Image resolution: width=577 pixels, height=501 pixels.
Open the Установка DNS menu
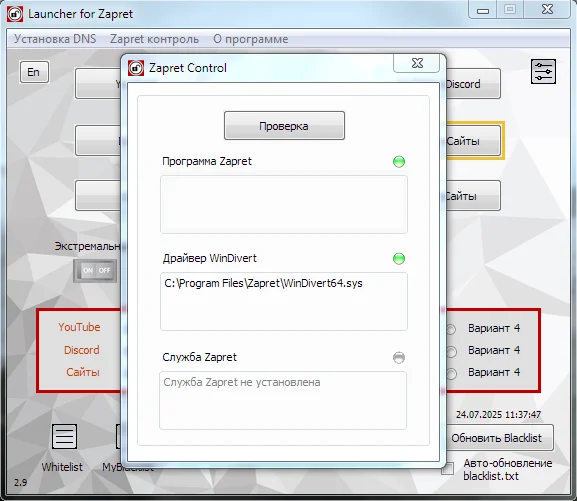click(x=55, y=39)
